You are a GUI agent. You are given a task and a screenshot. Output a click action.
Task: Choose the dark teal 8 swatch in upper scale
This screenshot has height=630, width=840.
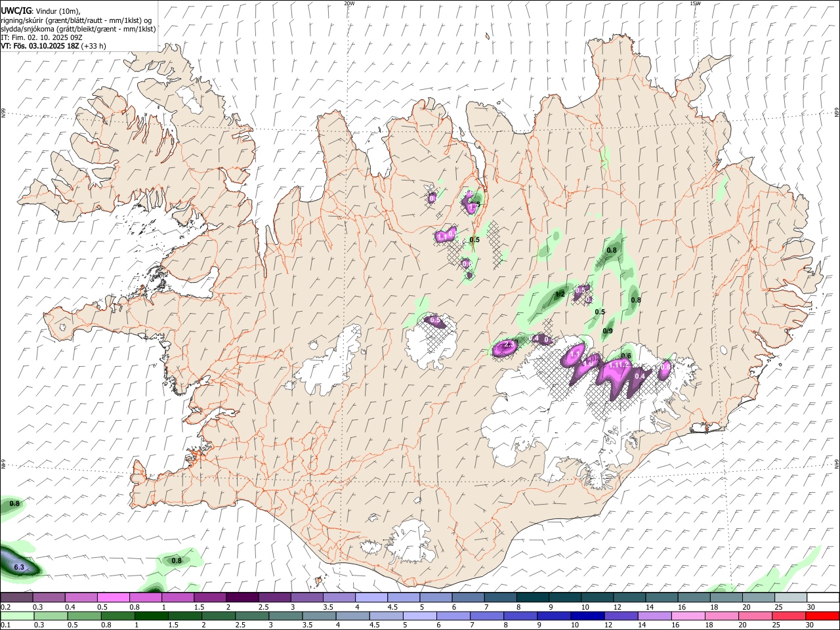(x=532, y=598)
